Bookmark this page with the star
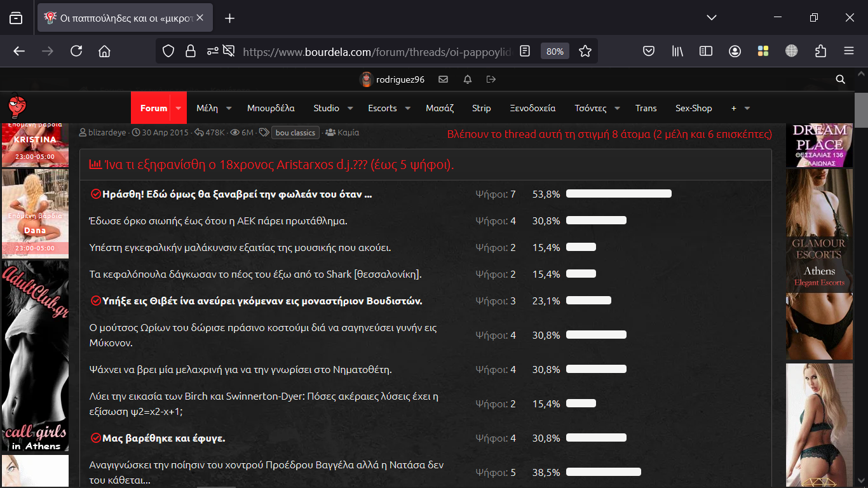Image resolution: width=868 pixels, height=488 pixels. (x=585, y=51)
